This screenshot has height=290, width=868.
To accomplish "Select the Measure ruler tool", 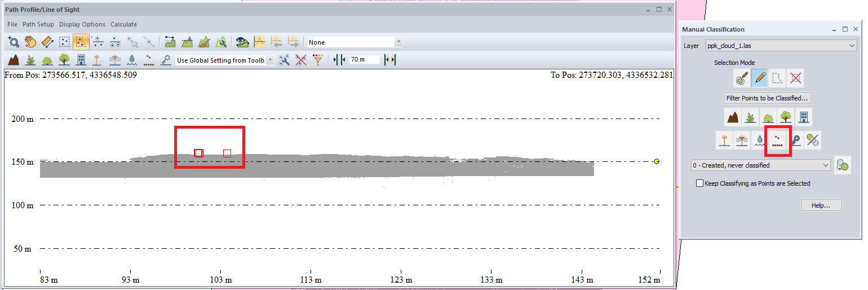I will coord(47,42).
